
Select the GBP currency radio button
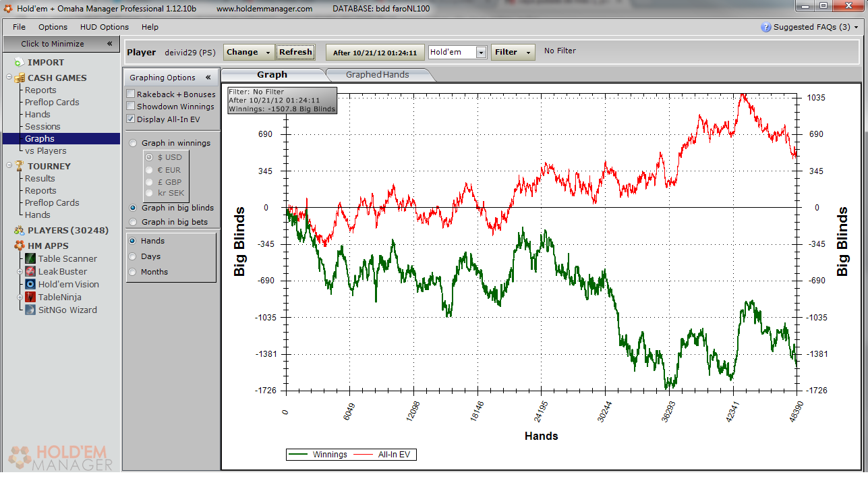(149, 182)
